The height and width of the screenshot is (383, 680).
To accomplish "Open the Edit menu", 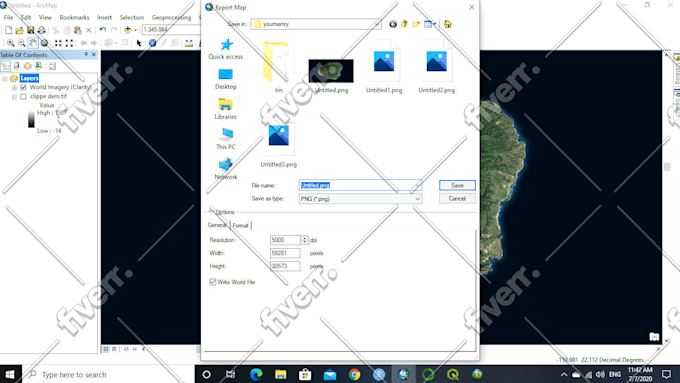I will (26, 17).
